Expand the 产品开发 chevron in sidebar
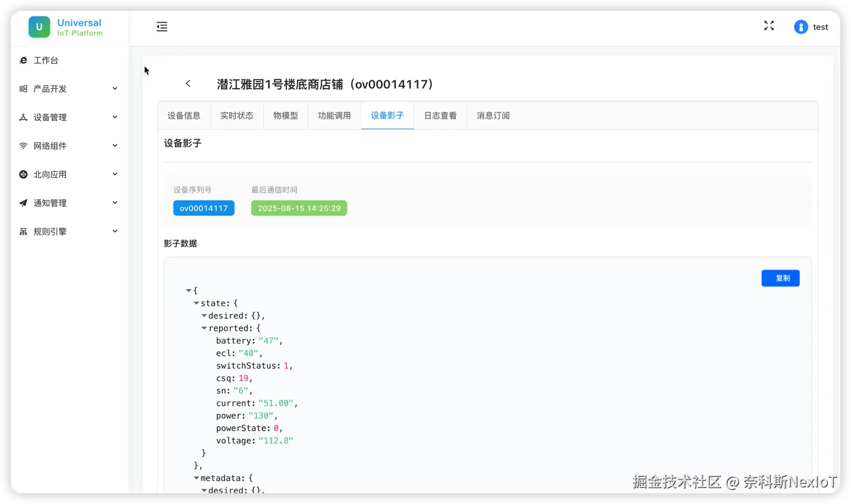 coord(115,89)
